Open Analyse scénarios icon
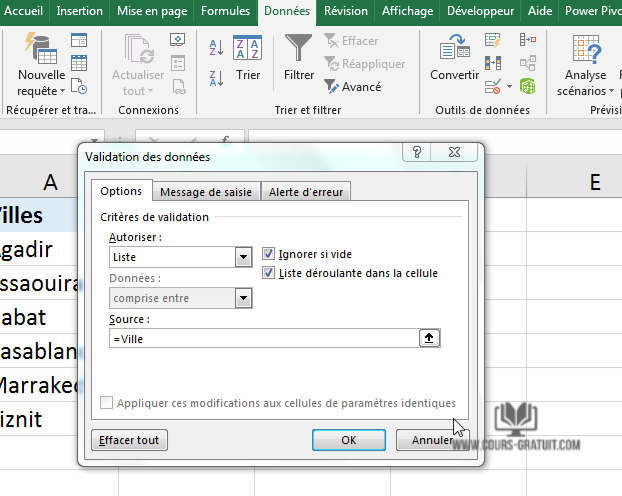Screen dimensions: 622x496 pos(585,48)
